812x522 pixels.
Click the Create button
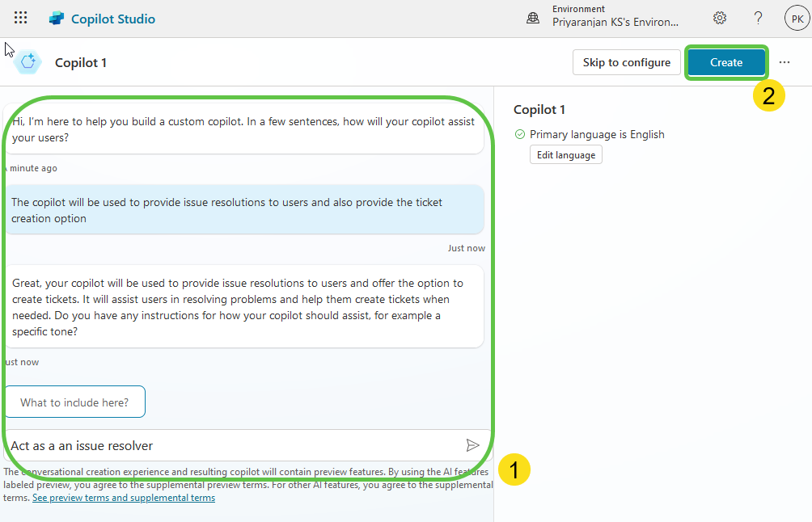pyautogui.click(x=725, y=62)
